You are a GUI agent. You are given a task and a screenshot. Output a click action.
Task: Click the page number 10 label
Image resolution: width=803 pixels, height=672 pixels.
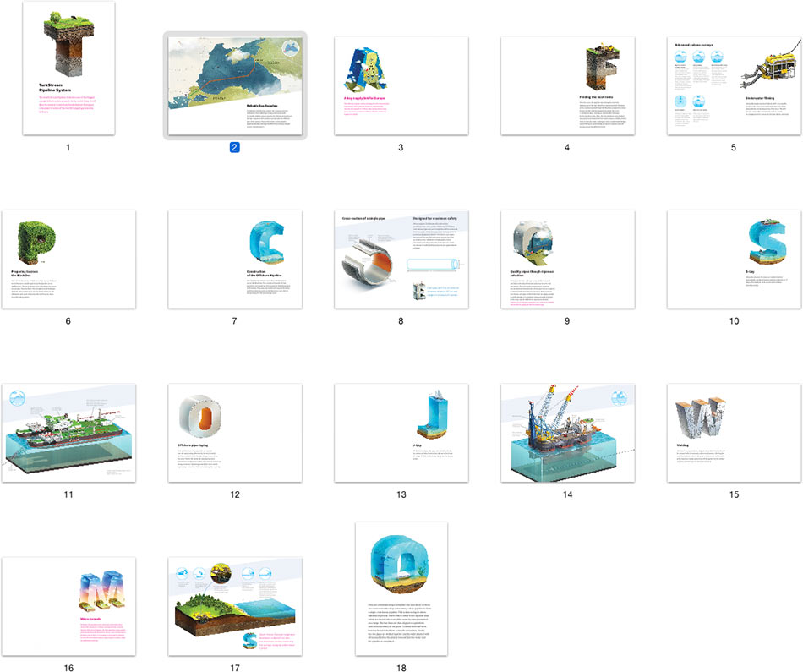pos(733,320)
